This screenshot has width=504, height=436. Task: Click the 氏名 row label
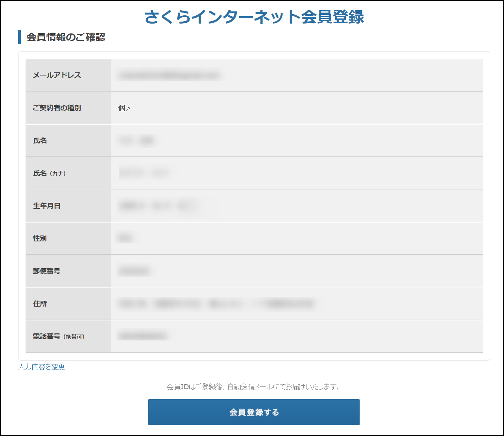point(40,141)
